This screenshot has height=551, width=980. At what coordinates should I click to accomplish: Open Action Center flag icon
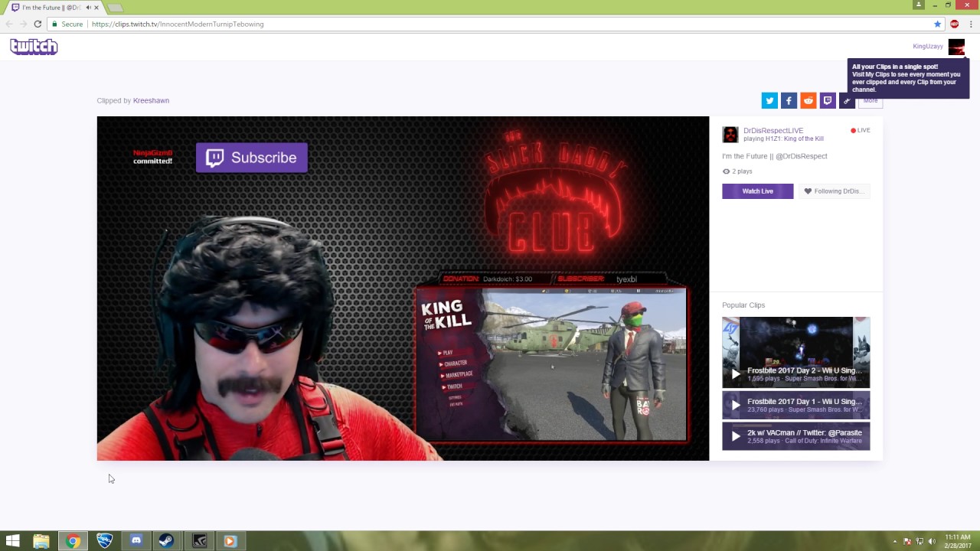[x=908, y=542]
